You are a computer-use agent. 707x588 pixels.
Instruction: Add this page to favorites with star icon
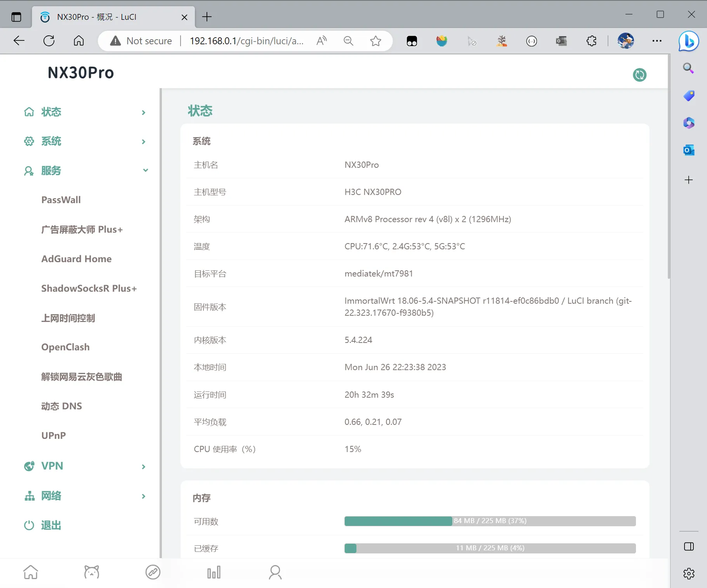pos(375,41)
